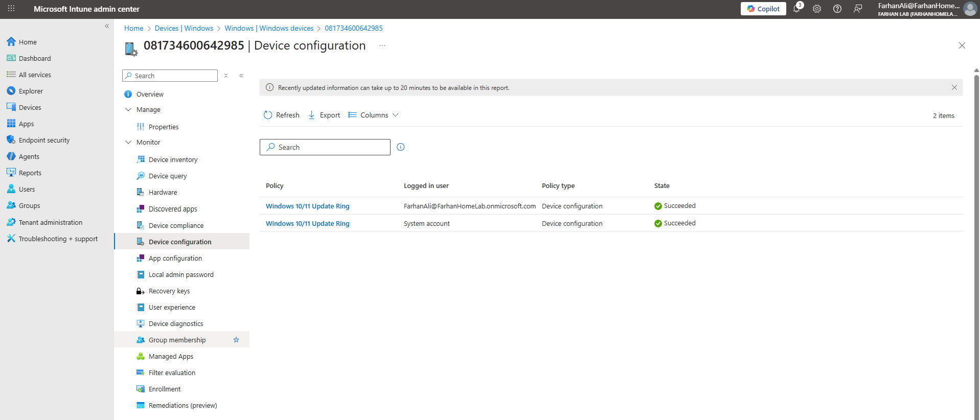Click the help question mark icon
The image size is (980, 420).
pyautogui.click(x=837, y=9)
